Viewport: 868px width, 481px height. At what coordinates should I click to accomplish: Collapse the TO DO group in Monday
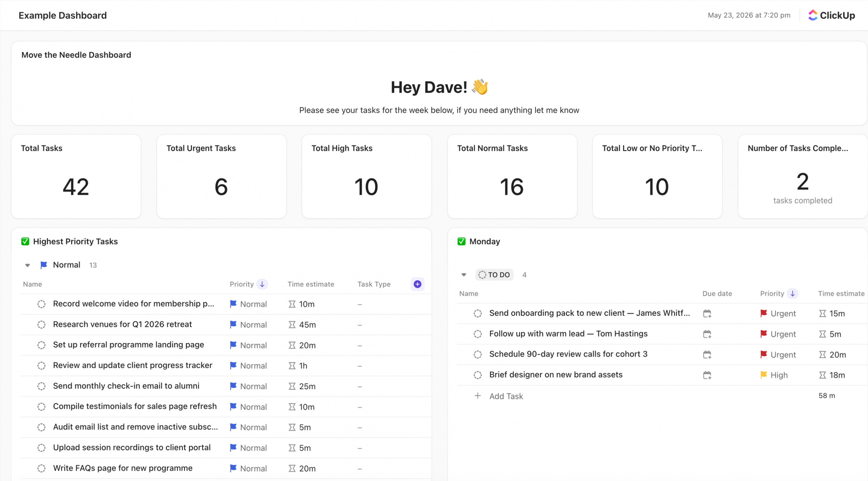tap(464, 275)
